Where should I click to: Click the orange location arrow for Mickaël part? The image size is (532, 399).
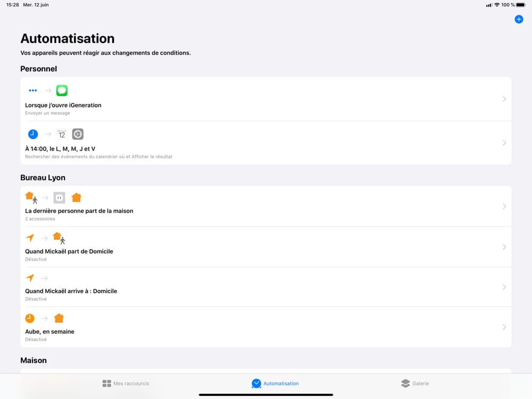tap(30, 238)
